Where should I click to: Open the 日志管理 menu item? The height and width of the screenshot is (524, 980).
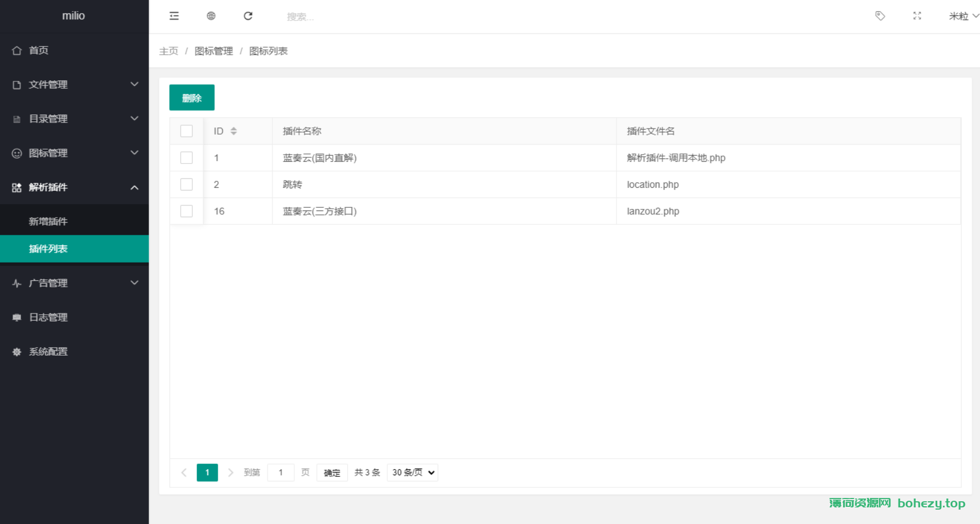point(74,317)
